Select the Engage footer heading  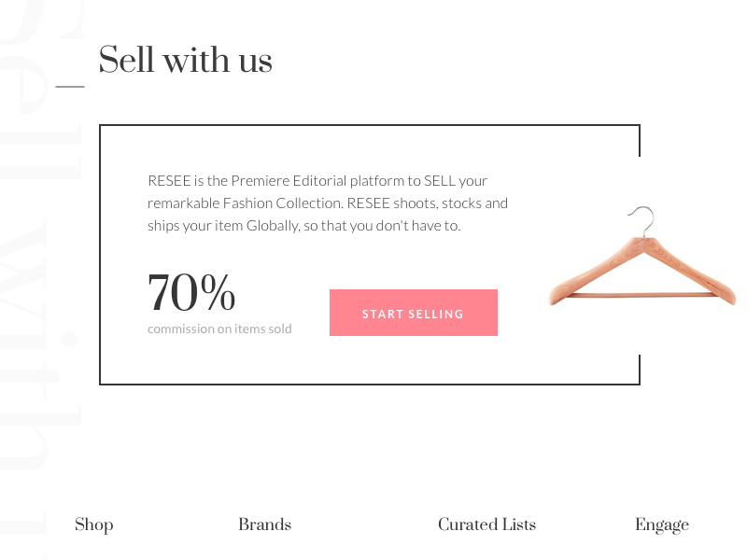pos(662,525)
